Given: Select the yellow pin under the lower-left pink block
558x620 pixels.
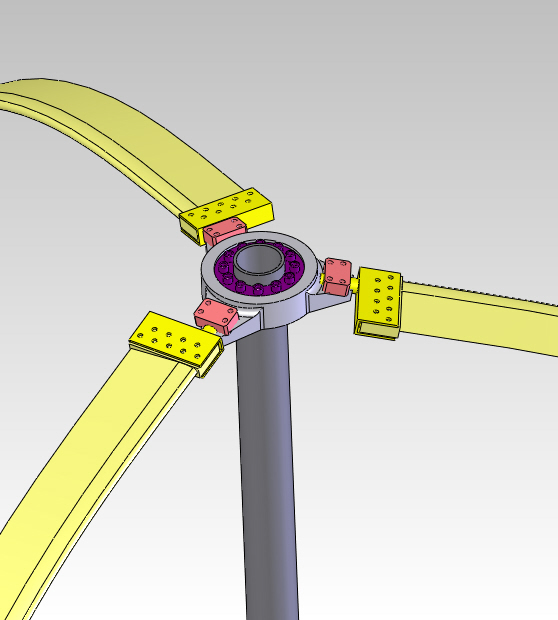Looking at the screenshot, I should pos(209,329).
